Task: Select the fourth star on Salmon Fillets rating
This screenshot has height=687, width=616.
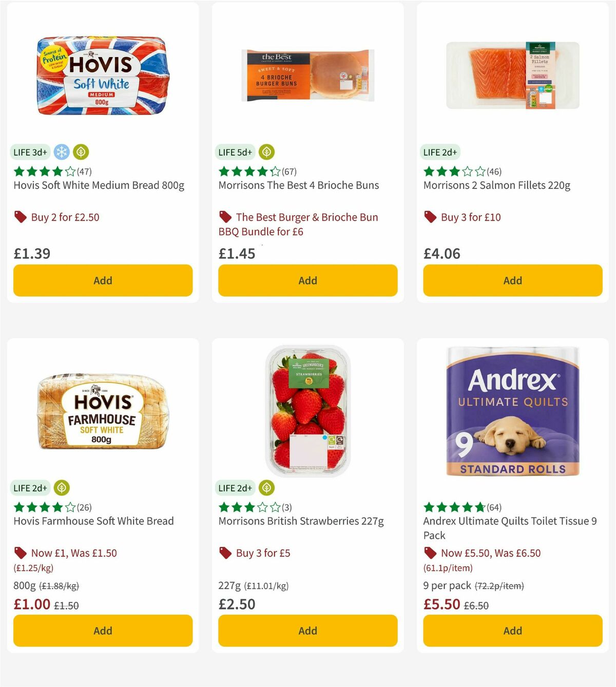Action: tap(466, 171)
